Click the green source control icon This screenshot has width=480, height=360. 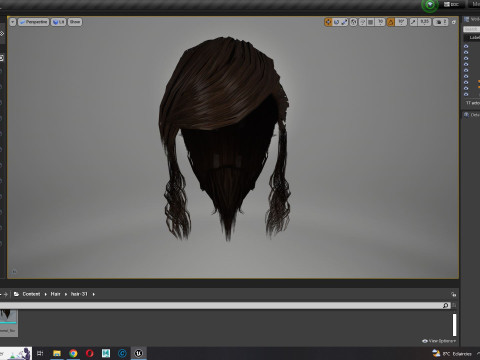(x=430, y=5)
